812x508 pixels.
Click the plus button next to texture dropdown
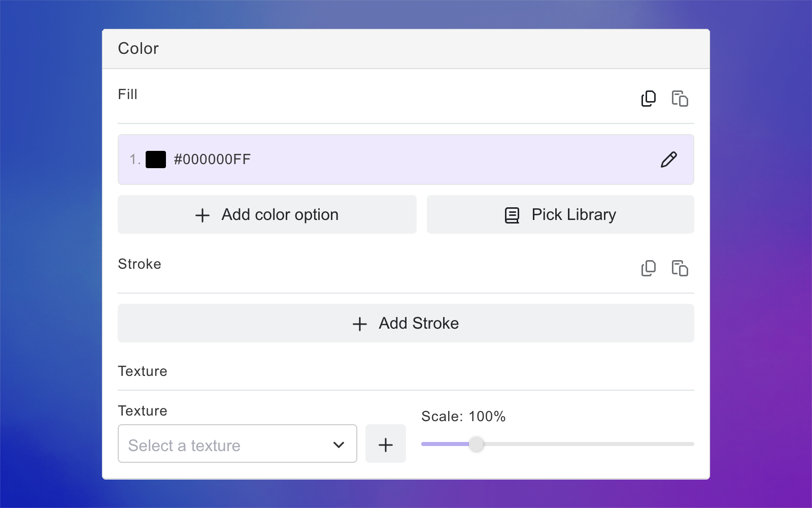coord(386,444)
